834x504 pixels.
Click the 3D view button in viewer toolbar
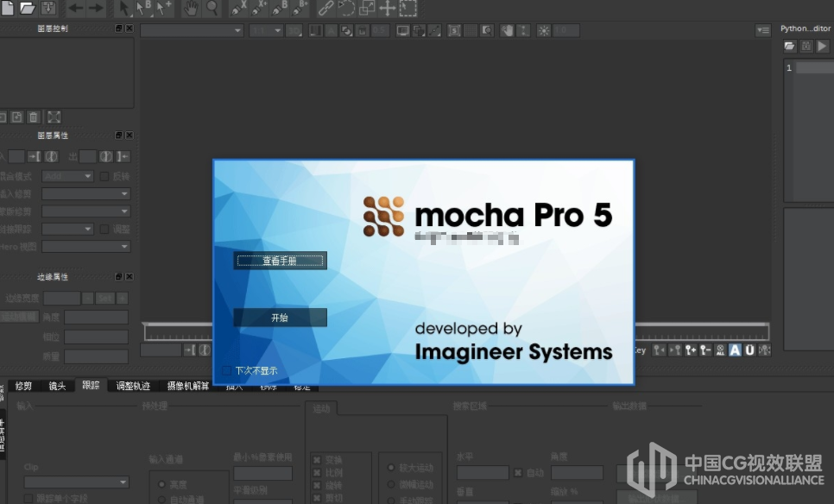tap(294, 31)
